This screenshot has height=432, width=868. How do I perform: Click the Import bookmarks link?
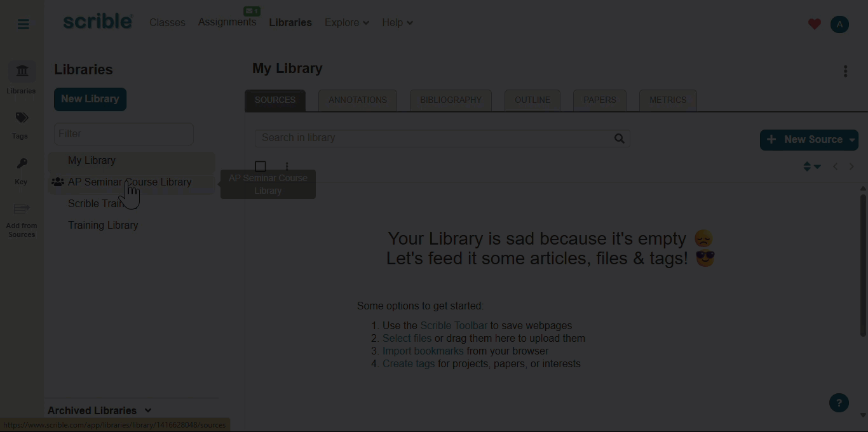423,351
